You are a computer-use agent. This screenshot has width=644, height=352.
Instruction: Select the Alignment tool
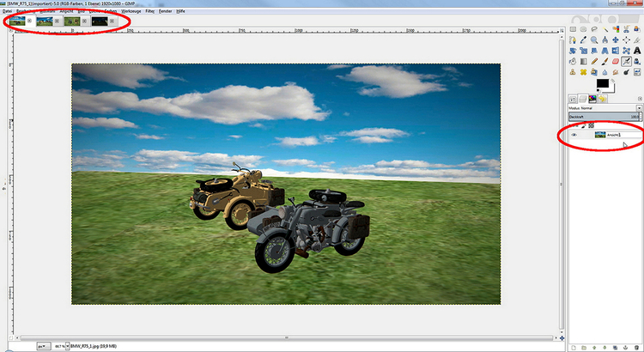click(626, 39)
